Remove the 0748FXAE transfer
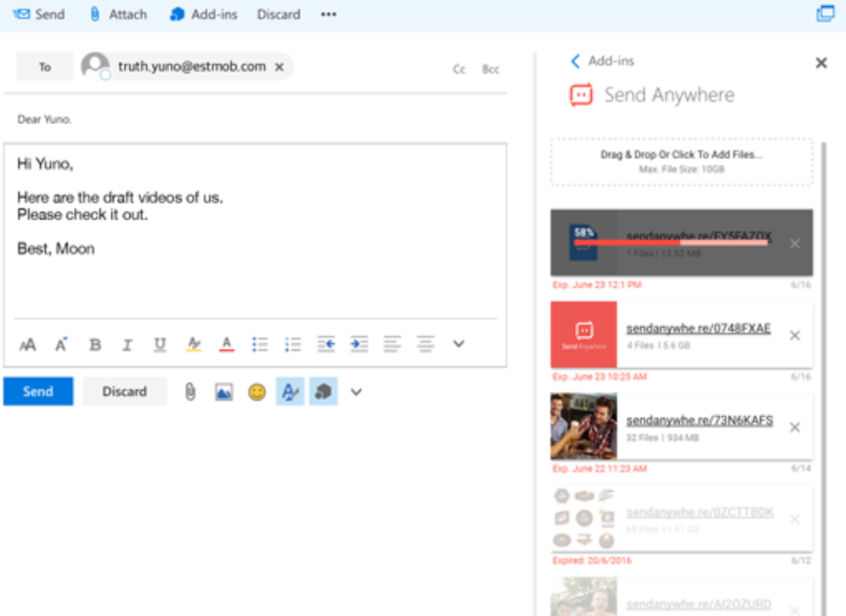The image size is (846, 616). 795,336
